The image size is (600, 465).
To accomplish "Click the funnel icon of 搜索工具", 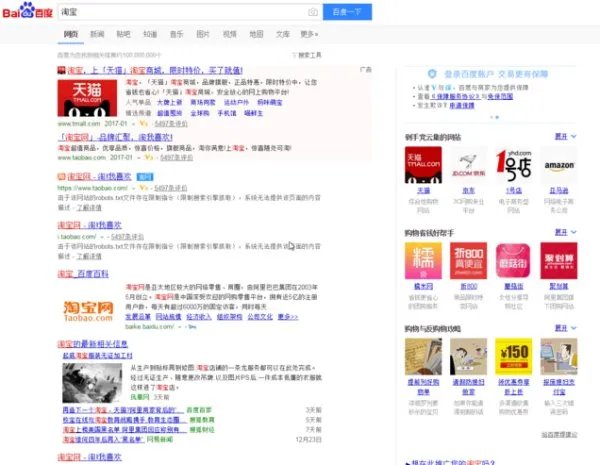I will click(295, 55).
